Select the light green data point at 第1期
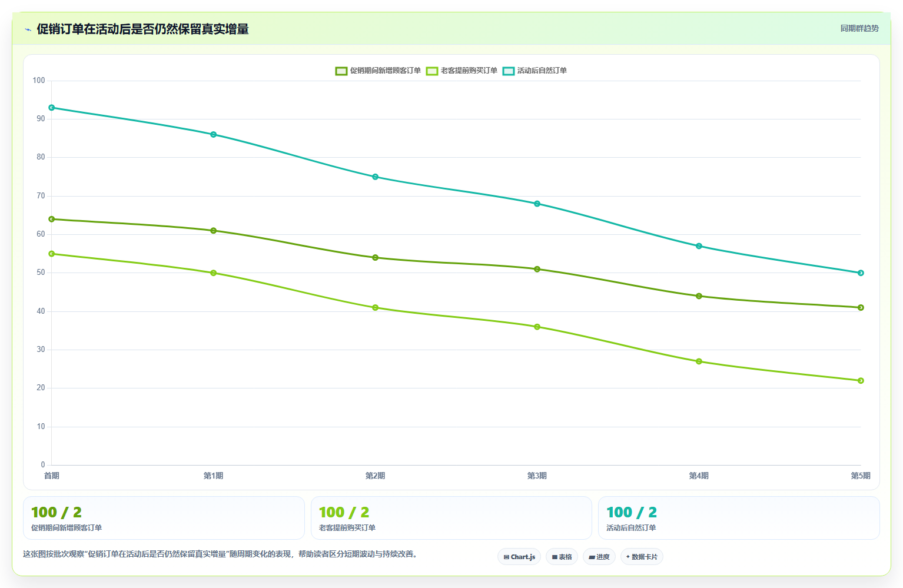 pyautogui.click(x=214, y=273)
